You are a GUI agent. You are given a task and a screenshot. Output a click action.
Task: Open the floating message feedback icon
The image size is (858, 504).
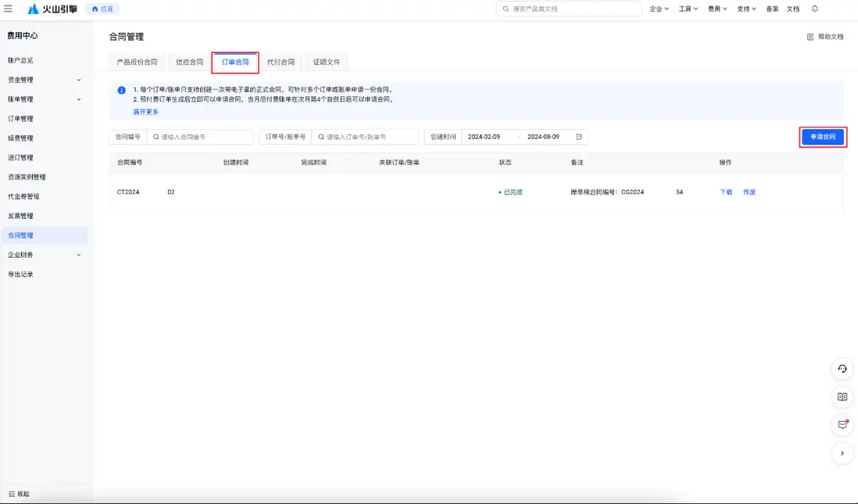point(842,424)
